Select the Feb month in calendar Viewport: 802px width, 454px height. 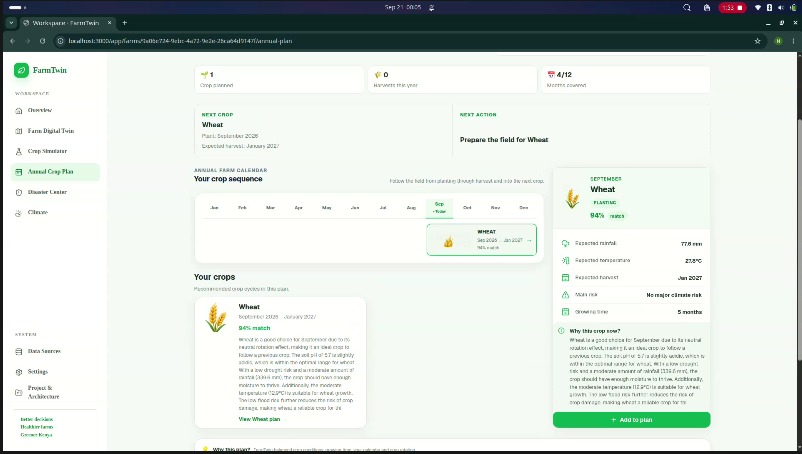[x=242, y=208]
